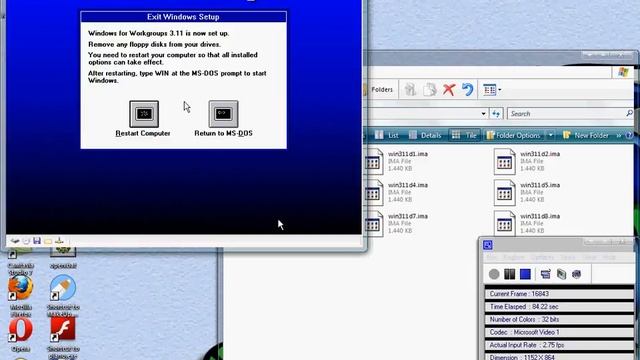640x360 pixels.
Task: Open Folder Options in the Explorer bar
Action: (x=513, y=135)
